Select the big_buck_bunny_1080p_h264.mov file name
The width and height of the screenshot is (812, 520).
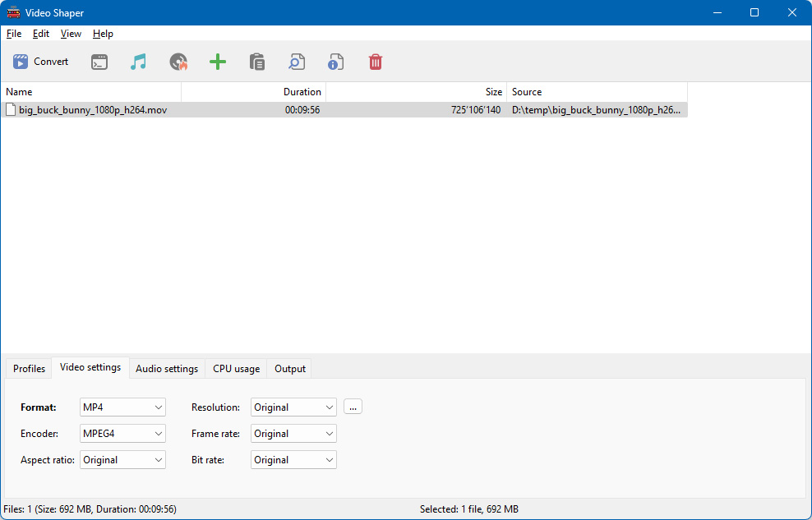pos(93,110)
